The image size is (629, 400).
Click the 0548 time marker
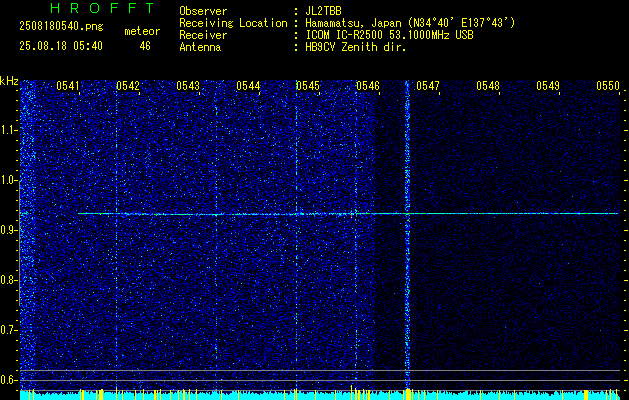coord(488,86)
